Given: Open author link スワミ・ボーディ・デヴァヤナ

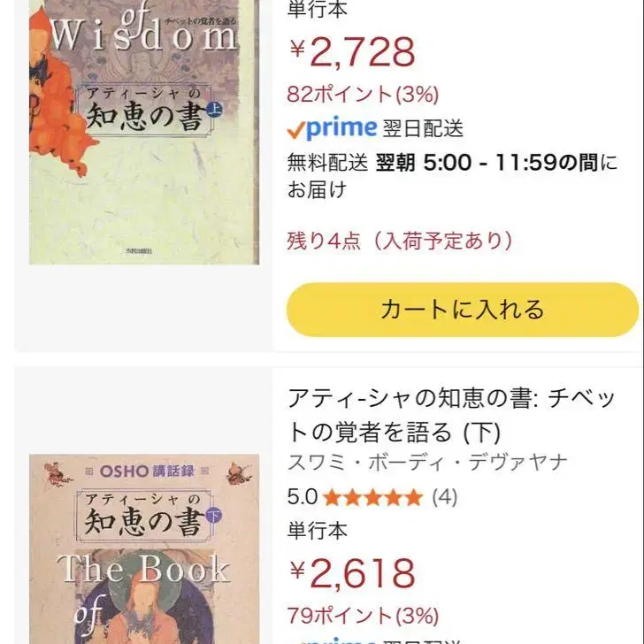Looking at the screenshot, I should coord(427,463).
